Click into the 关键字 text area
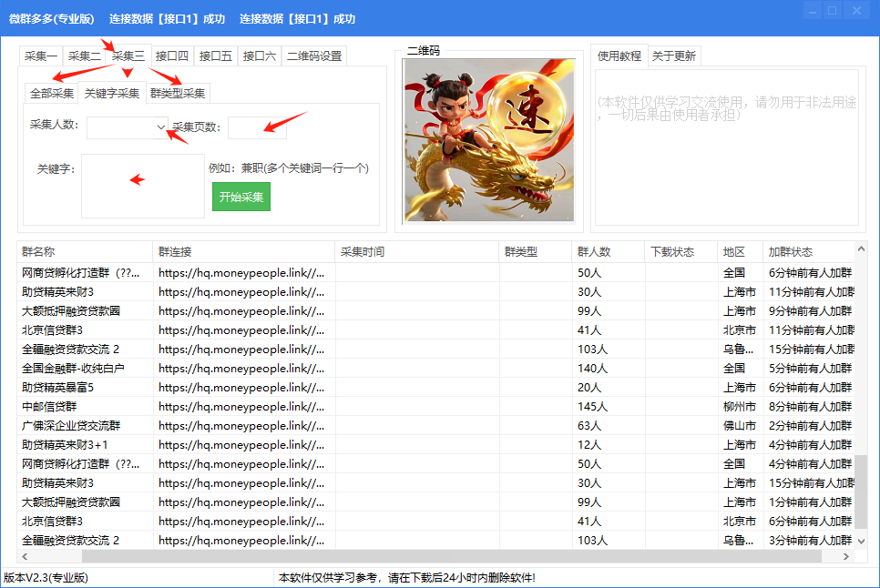The height and width of the screenshot is (588, 880). click(x=142, y=186)
